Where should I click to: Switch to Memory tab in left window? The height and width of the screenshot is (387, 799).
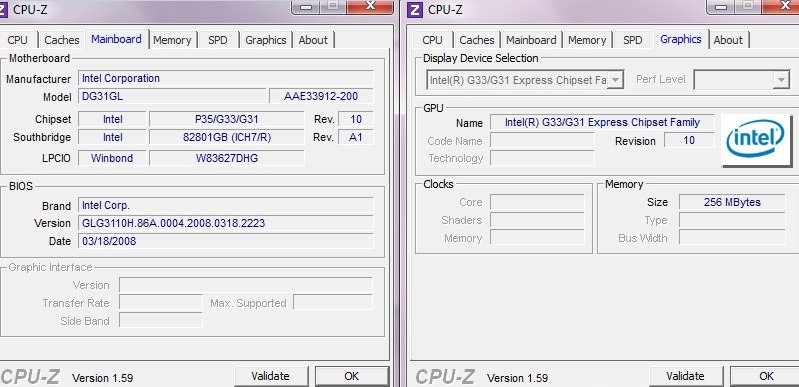pos(172,40)
